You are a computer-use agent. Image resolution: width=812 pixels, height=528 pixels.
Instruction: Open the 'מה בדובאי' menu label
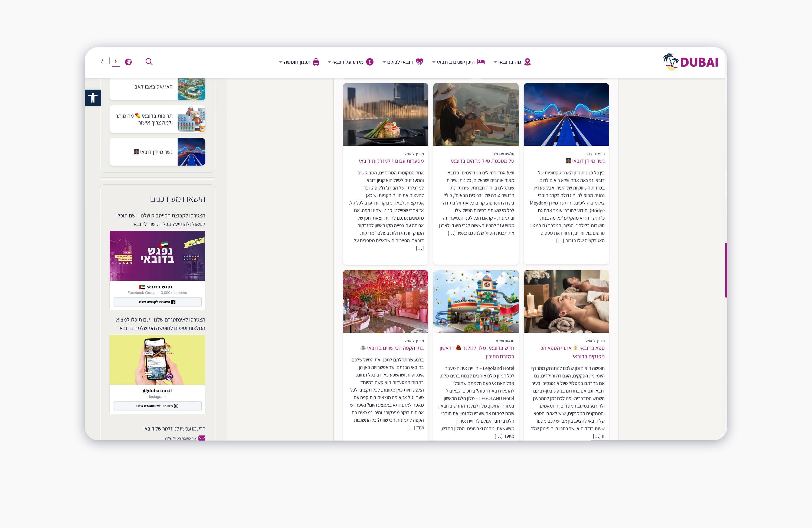510,62
